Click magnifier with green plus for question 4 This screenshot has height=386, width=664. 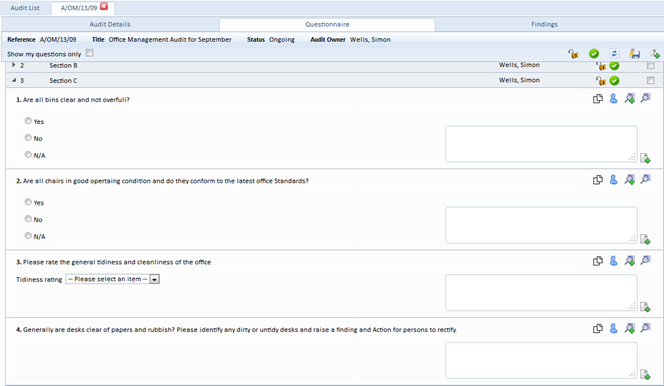(630, 329)
